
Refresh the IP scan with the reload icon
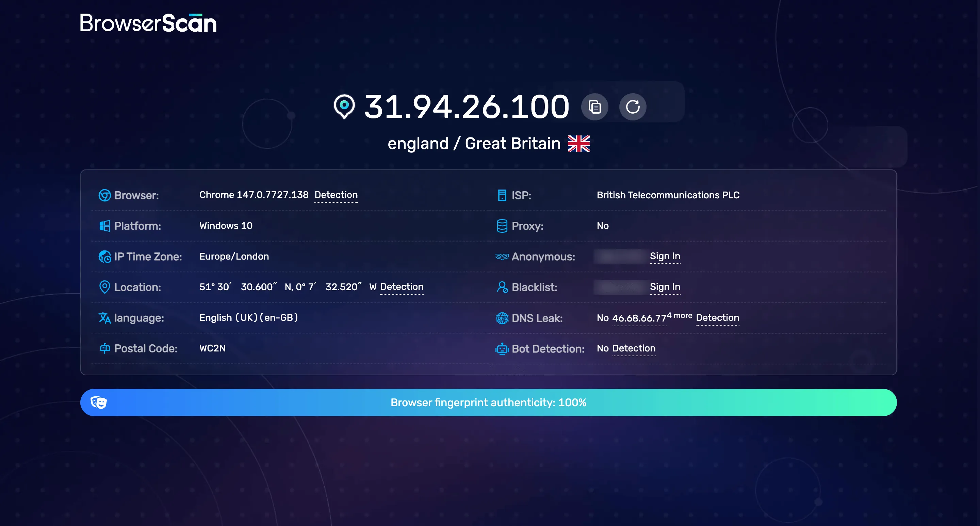[x=633, y=107]
